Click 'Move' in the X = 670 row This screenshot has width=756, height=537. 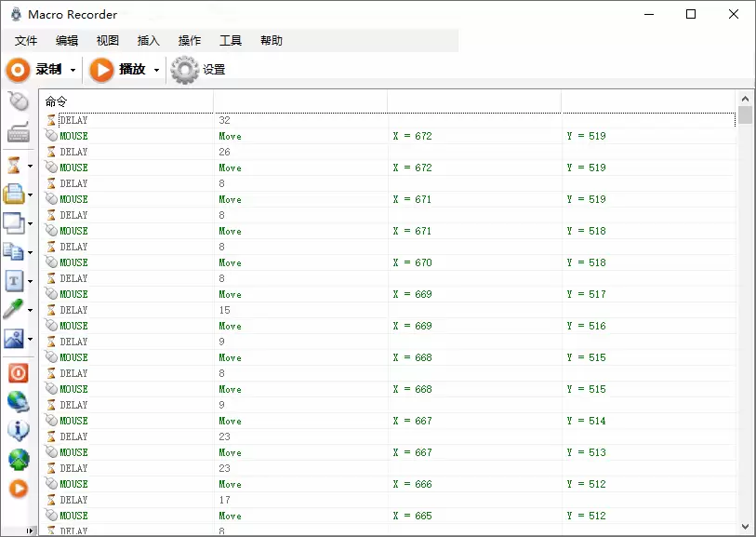(230, 262)
